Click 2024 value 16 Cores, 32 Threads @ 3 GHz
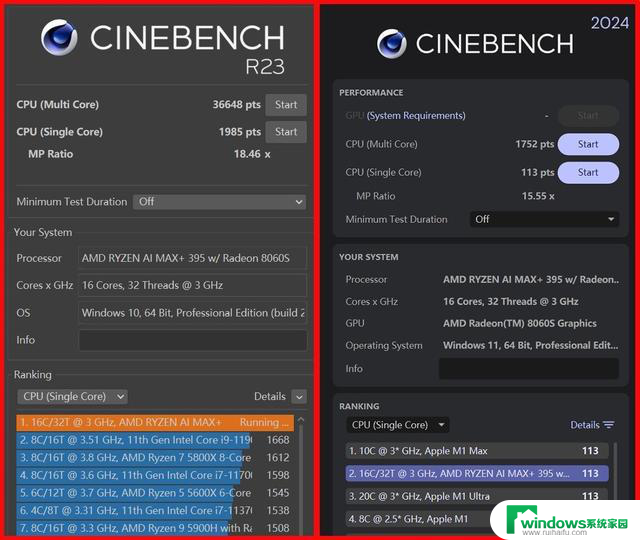 click(x=511, y=302)
